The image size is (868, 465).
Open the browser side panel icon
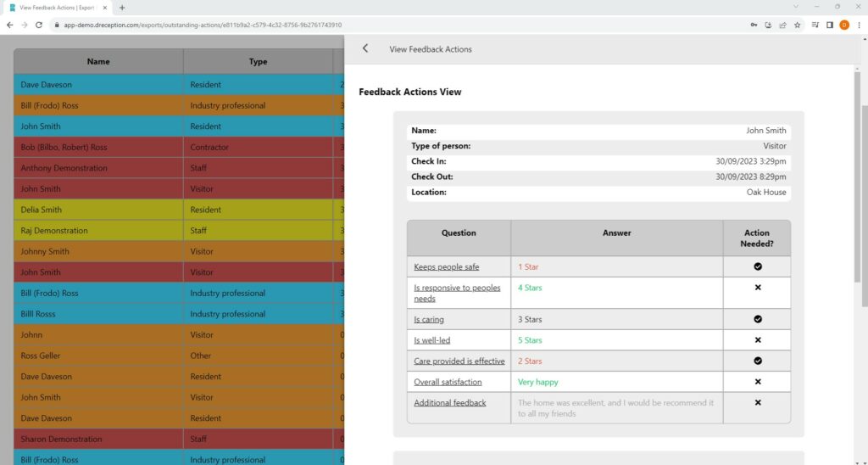tap(829, 25)
